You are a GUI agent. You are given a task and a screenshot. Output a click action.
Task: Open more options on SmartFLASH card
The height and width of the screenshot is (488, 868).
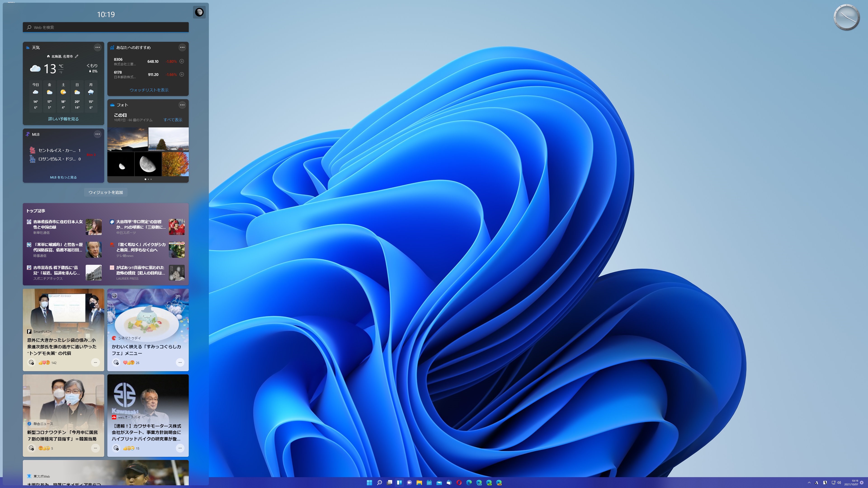pos(95,363)
